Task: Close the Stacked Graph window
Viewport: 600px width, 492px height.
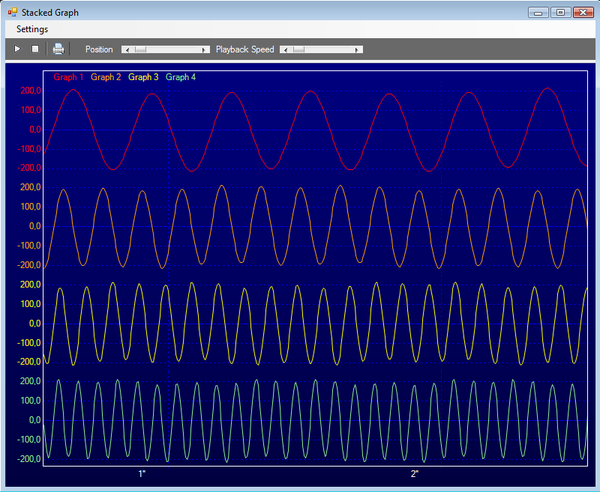Action: pos(582,12)
